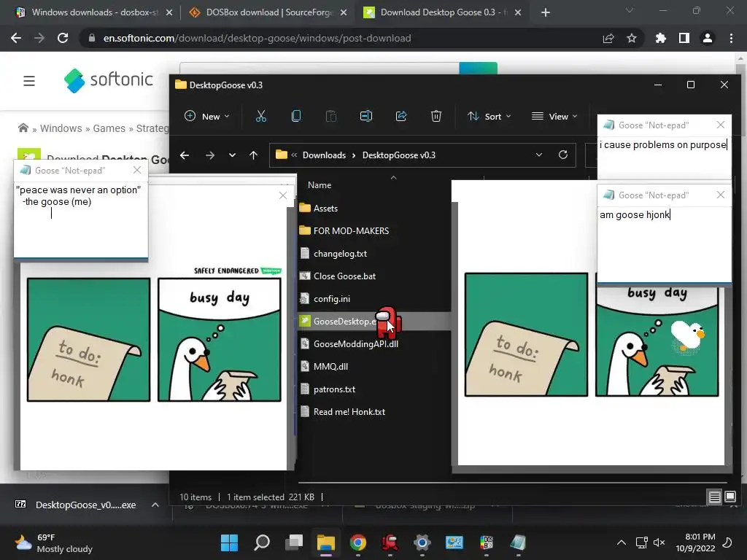Click taskbar clock showing 8:01 PM
Image resolution: width=747 pixels, height=560 pixels.
tap(695, 542)
